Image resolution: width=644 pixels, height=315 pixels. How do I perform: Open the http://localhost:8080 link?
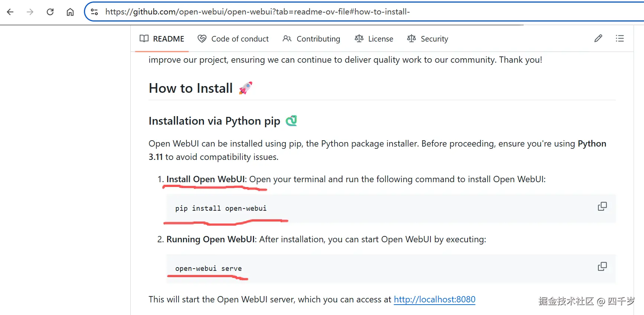pyautogui.click(x=435, y=299)
